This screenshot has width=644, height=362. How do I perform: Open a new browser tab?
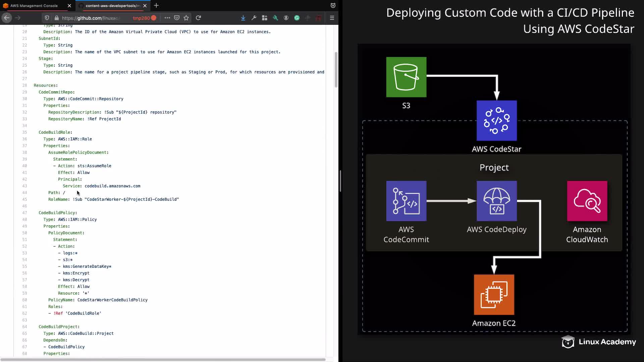[x=156, y=6]
